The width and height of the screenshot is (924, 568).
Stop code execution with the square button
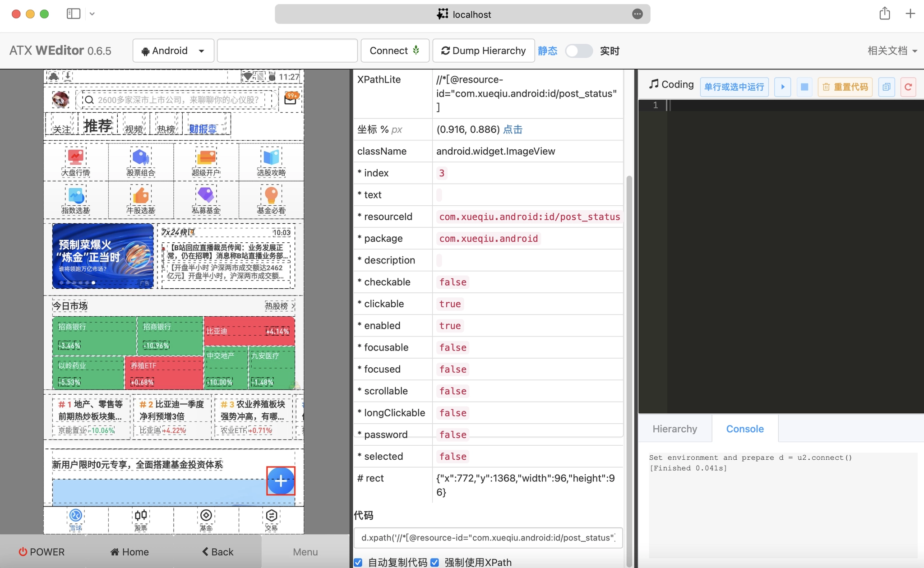(x=804, y=87)
